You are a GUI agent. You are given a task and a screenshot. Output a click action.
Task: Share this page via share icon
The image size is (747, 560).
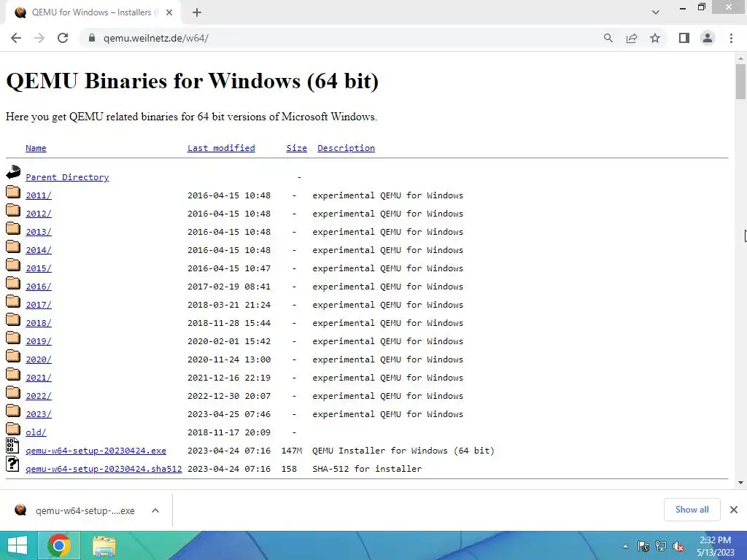tap(632, 38)
